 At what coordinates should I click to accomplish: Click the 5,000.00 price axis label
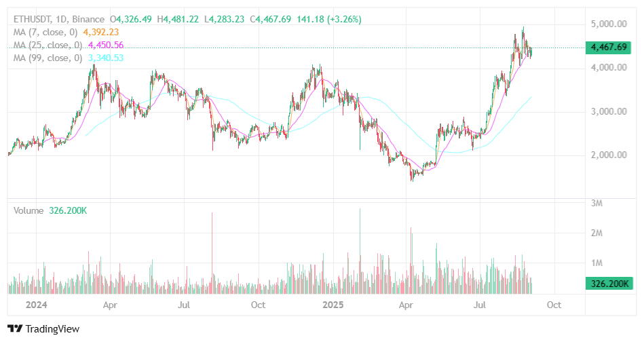click(609, 24)
